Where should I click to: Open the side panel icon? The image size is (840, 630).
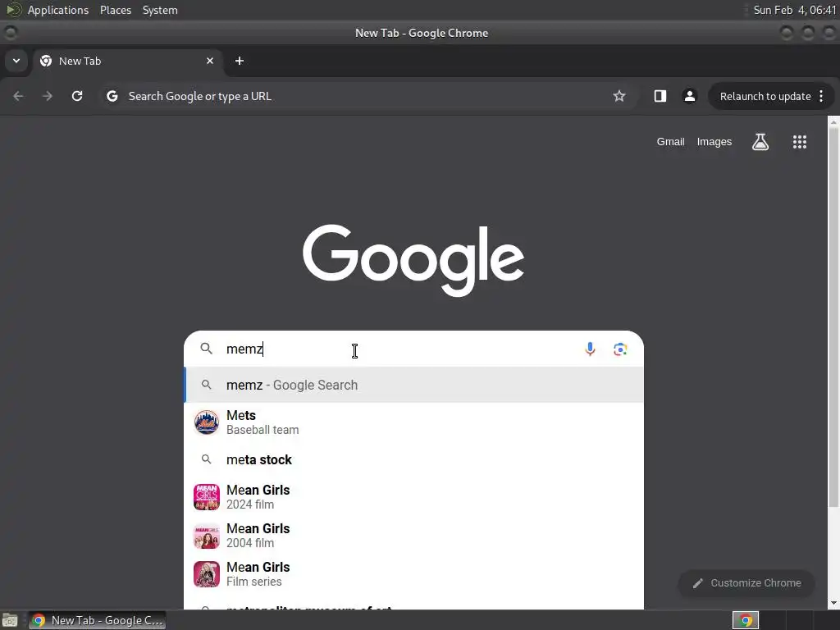click(x=660, y=96)
